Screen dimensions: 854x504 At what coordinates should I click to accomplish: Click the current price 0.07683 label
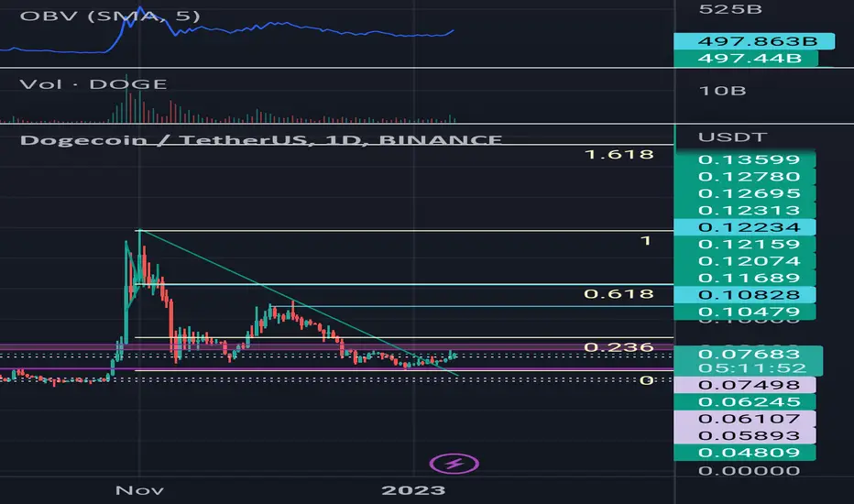[x=749, y=354]
